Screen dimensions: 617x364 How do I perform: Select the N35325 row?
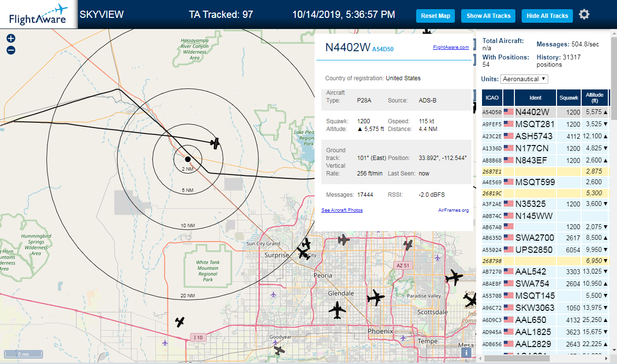[545, 204]
